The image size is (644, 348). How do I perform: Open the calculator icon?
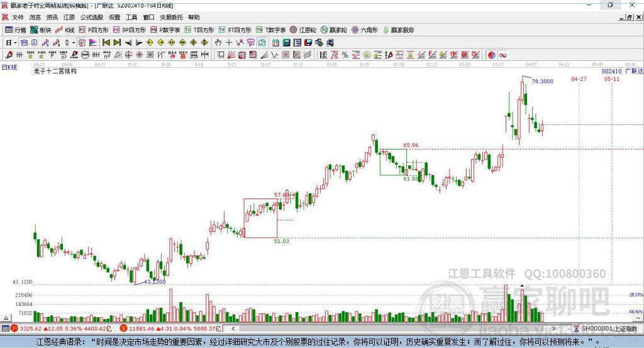pos(286,43)
